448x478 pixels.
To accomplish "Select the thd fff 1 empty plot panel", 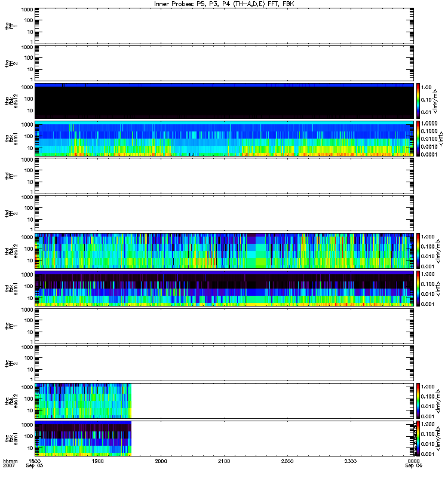I will coord(225,176).
